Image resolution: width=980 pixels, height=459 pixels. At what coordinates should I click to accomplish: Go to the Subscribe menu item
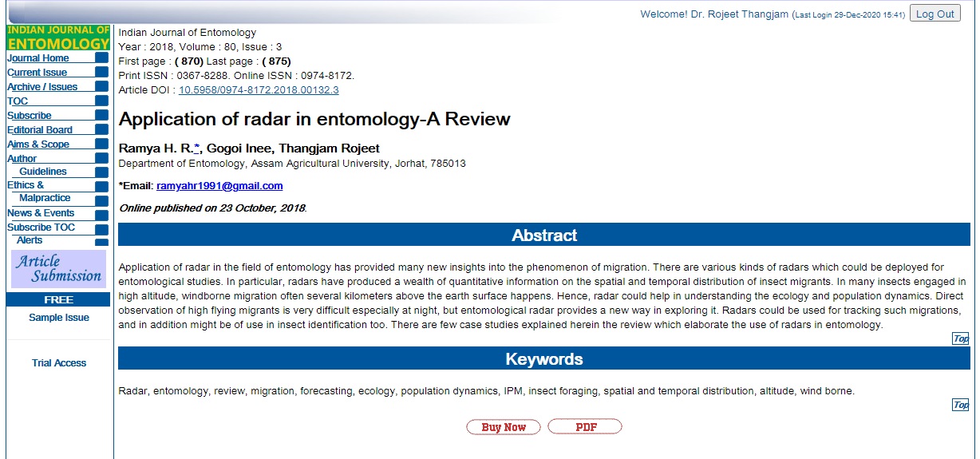point(30,116)
